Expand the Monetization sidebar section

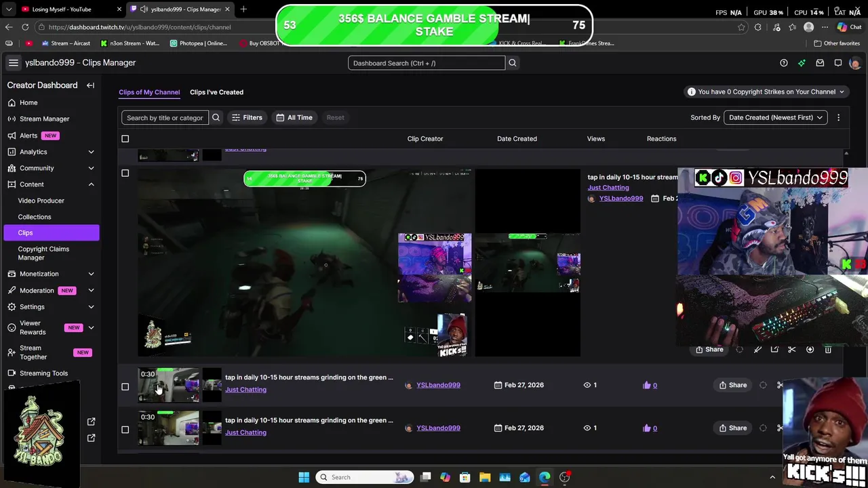pos(91,274)
